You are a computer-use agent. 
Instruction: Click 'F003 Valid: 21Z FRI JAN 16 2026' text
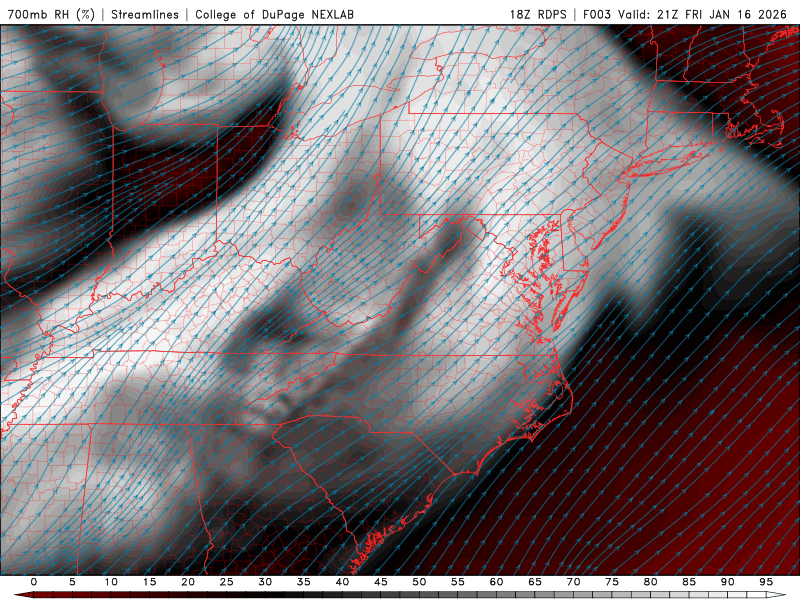685,14
